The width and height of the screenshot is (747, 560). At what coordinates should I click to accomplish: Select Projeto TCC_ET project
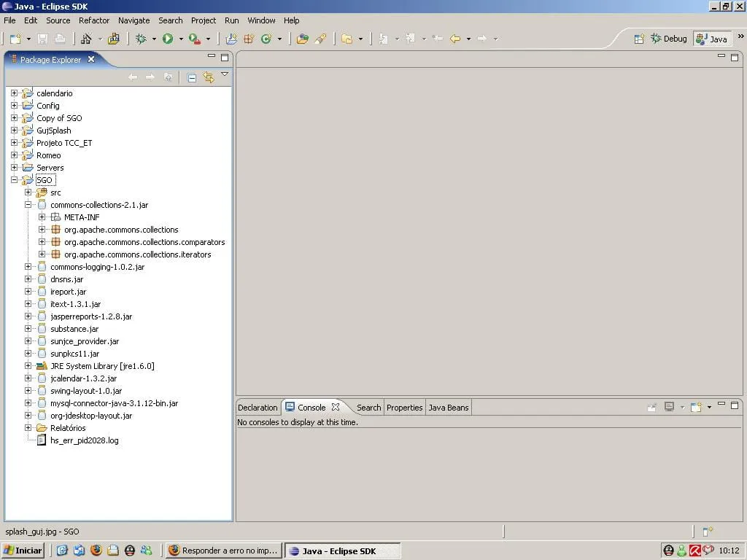click(64, 143)
